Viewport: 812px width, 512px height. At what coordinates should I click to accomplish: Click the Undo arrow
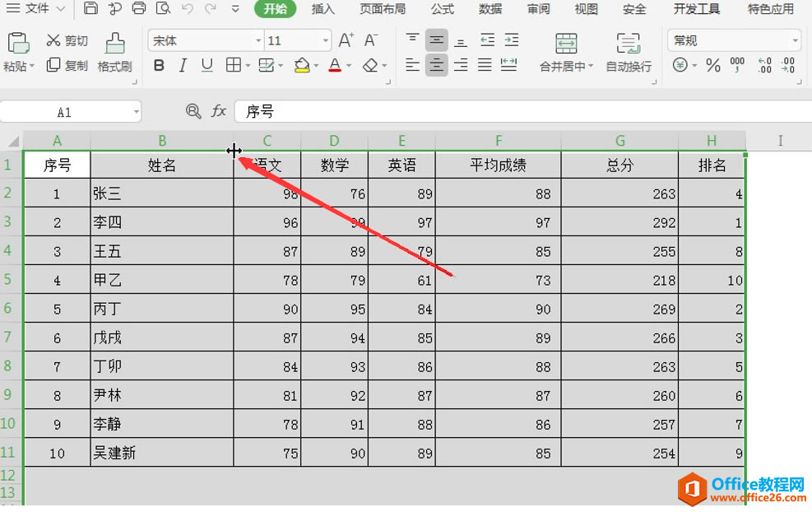(x=188, y=8)
